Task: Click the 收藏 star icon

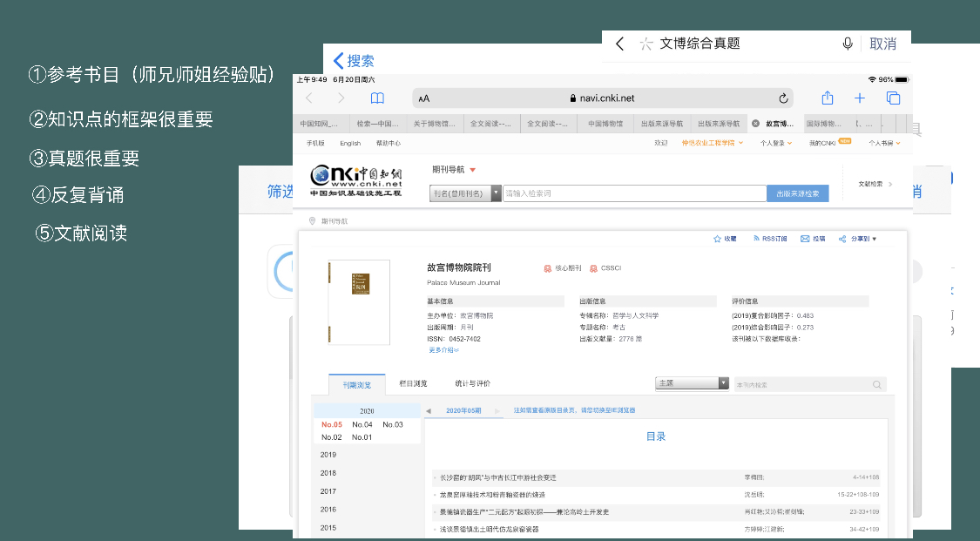Action: coord(718,239)
